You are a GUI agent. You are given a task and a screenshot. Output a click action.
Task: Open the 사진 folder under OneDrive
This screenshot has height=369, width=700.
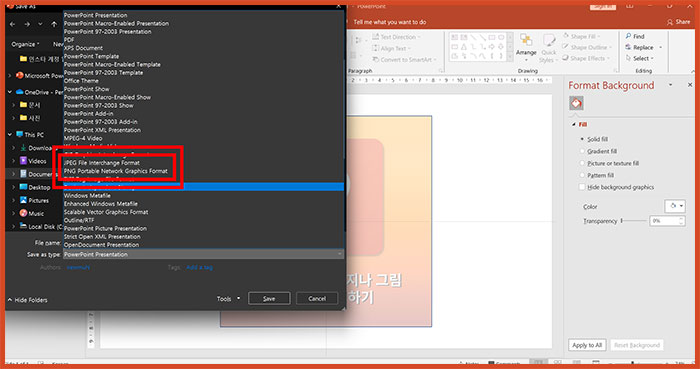(x=30, y=118)
